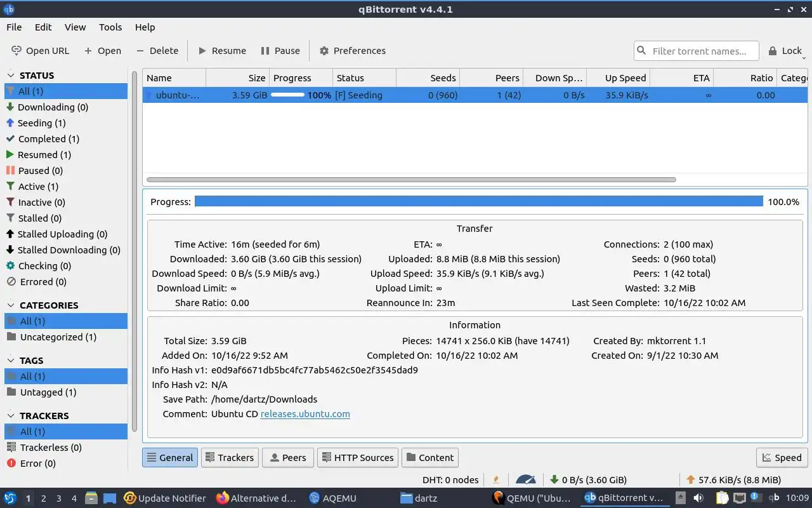Select Trackerless (0) tracker filter
The width and height of the screenshot is (812, 508).
point(66,448)
